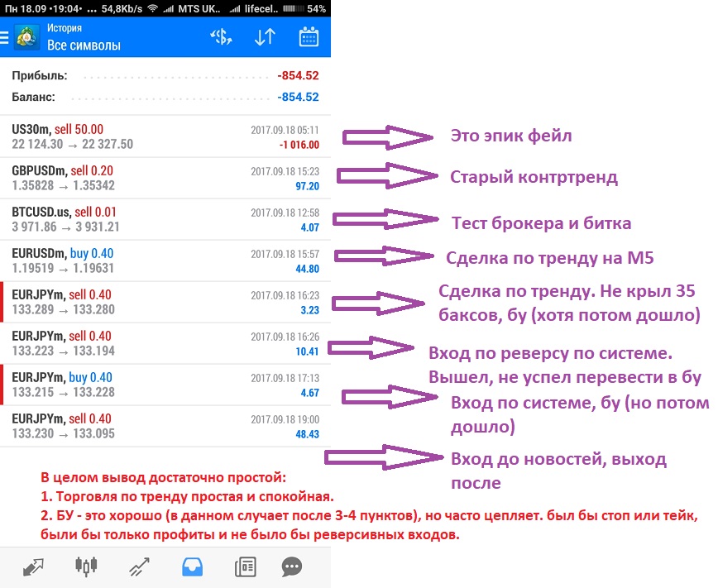Image resolution: width=718 pixels, height=588 pixels.
Task: Click the status bar clock '19:04'
Action: pyautogui.click(x=67, y=8)
